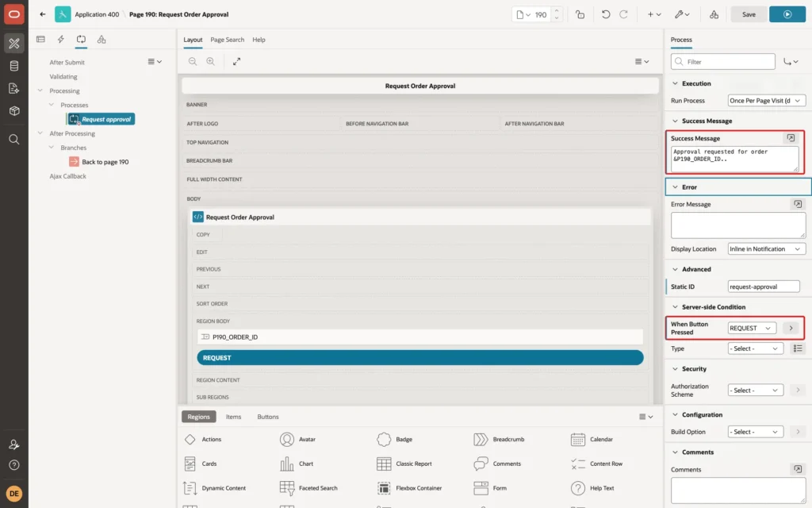Open the App Builder icon in left sidebar
Screen dimensions: 812x508
click(14, 44)
